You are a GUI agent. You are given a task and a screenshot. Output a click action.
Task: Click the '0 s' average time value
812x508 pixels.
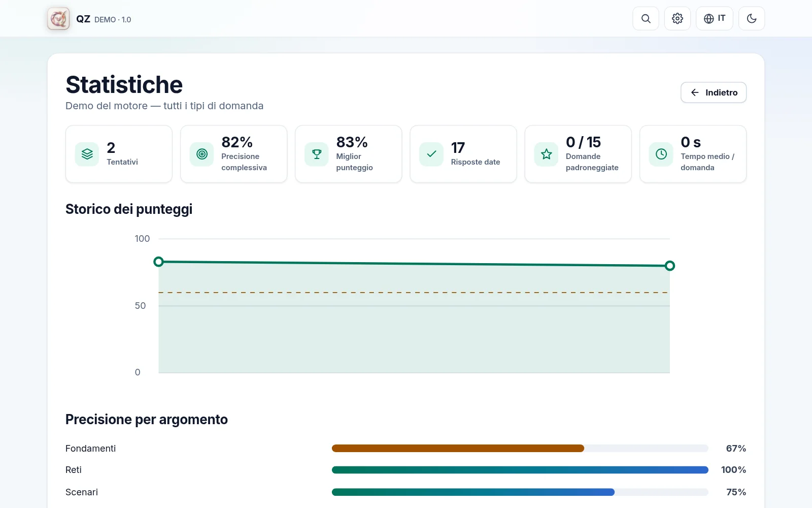(690, 142)
